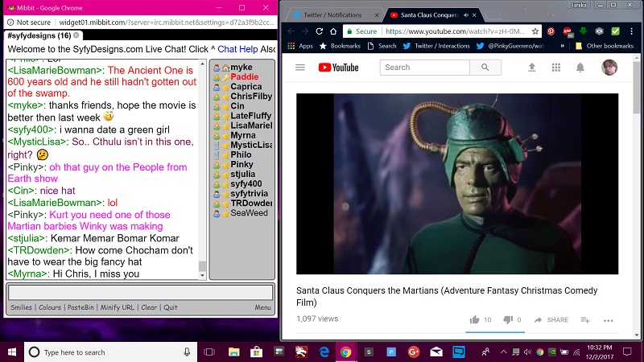Click the YouTube upload video icon
The image size is (644, 362).
(532, 68)
